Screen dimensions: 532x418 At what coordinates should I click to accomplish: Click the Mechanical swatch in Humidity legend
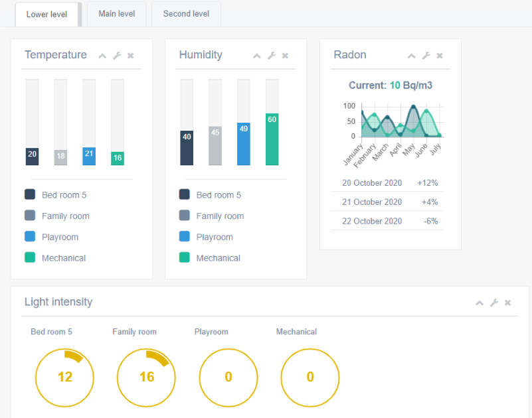(x=184, y=257)
